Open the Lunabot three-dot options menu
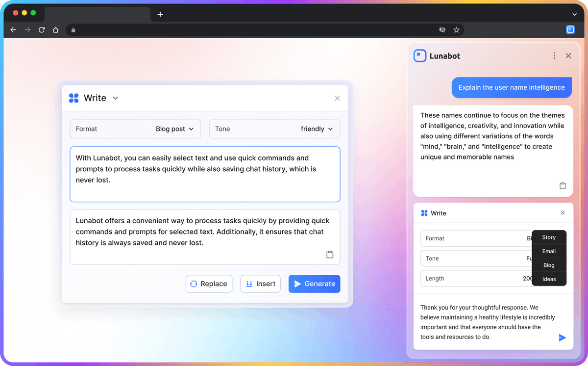The width and height of the screenshot is (588, 366). click(x=554, y=55)
